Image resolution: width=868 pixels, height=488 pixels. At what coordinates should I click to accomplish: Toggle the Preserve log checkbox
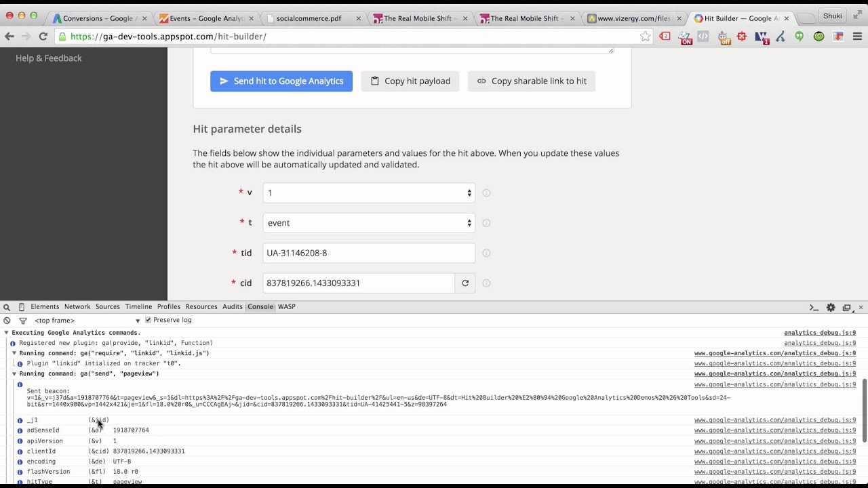click(x=148, y=320)
